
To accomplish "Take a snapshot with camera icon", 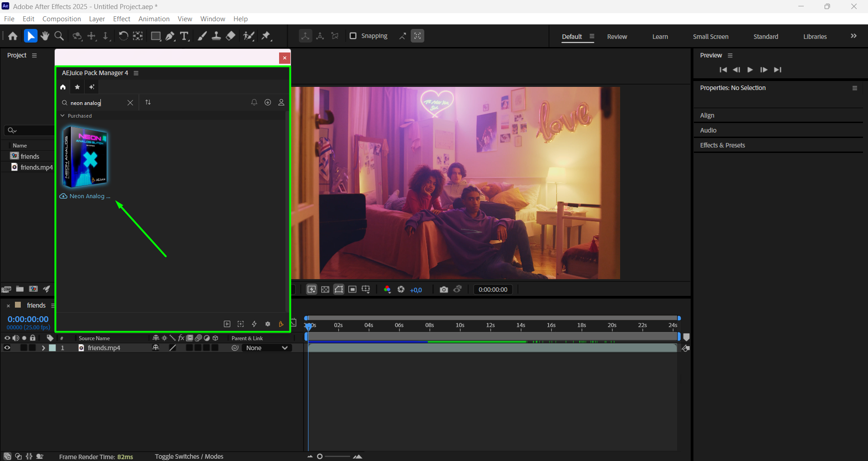I will (443, 290).
